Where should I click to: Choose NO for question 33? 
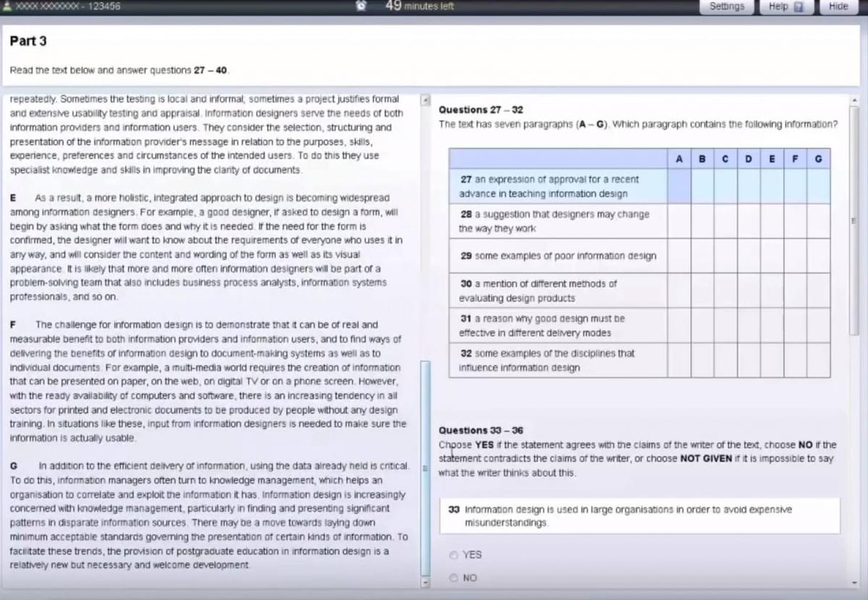454,578
